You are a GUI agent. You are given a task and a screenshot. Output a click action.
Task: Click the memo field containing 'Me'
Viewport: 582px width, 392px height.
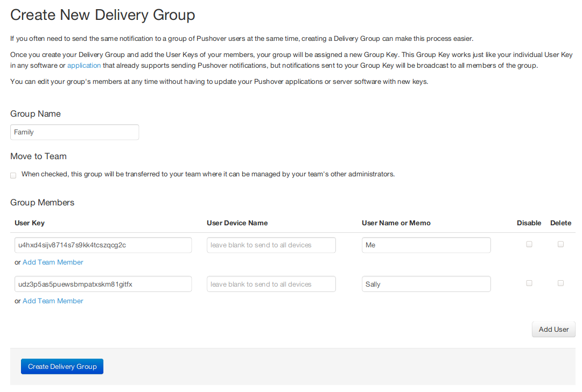426,245
